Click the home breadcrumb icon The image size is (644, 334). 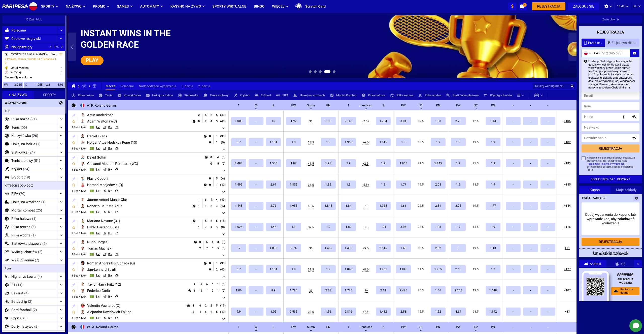(x=74, y=86)
